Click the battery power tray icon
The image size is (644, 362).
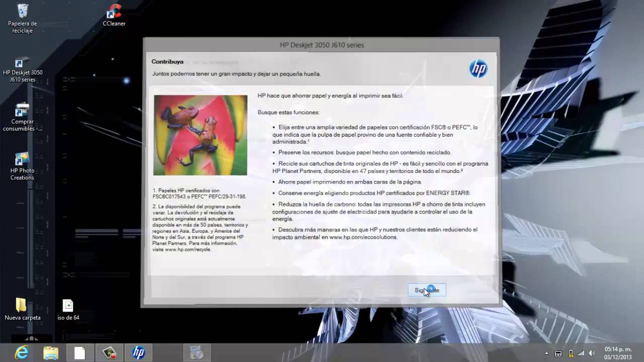pyautogui.click(x=571, y=353)
